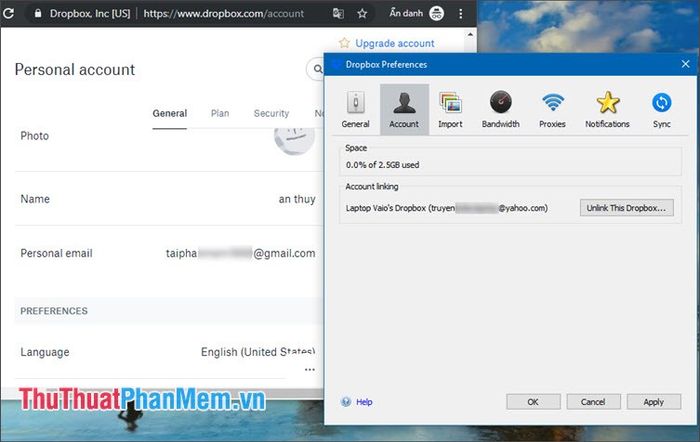This screenshot has height=442, width=700.
Task: Click the search icon on Dropbox page
Action: coord(317,69)
